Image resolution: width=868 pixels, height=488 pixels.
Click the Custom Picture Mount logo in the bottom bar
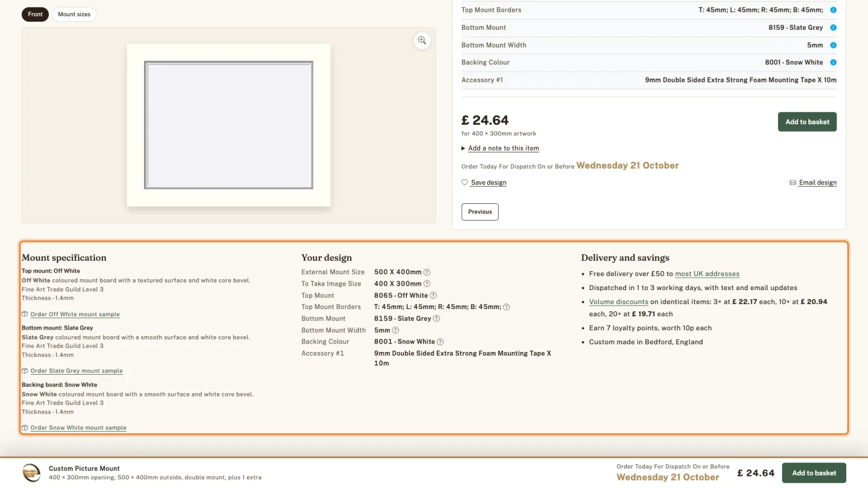(x=31, y=473)
